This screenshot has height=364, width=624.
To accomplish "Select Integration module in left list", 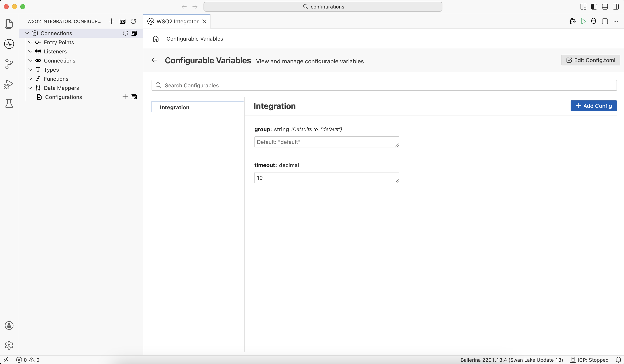I will pyautogui.click(x=198, y=107).
